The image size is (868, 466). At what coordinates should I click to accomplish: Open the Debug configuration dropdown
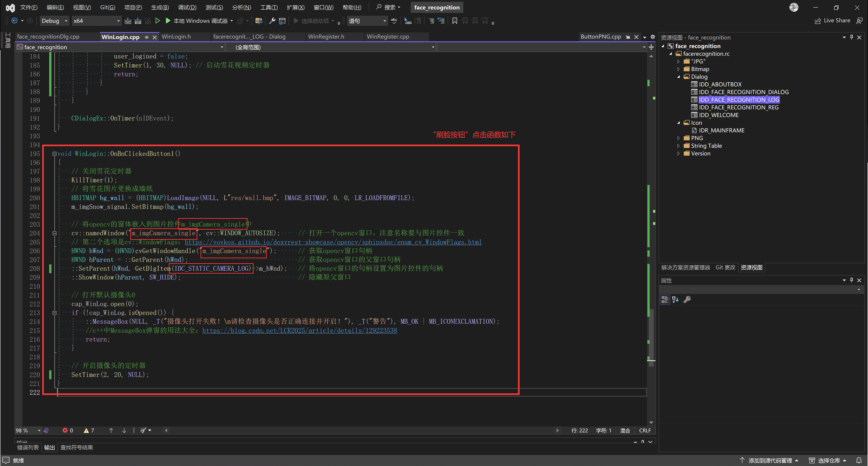[x=66, y=21]
